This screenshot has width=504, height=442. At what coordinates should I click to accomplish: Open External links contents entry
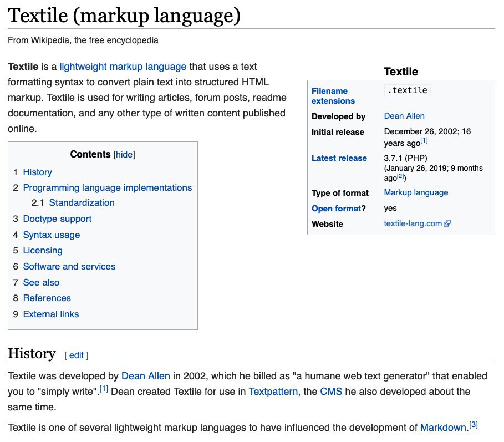coord(51,314)
